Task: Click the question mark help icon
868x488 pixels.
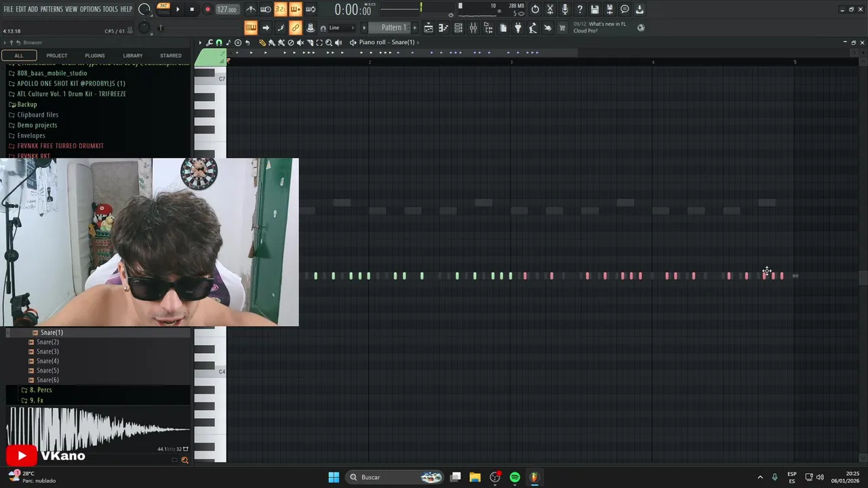Action: (x=580, y=9)
